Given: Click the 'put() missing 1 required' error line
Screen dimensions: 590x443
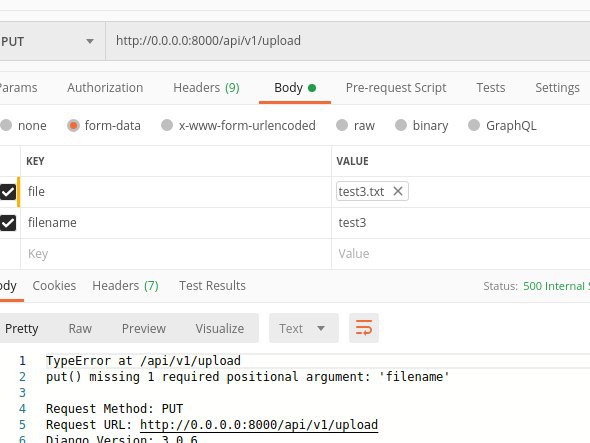Looking at the screenshot, I should [248, 377].
